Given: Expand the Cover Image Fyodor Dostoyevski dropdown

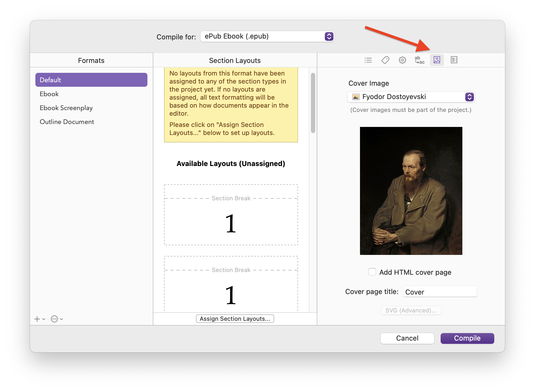Looking at the screenshot, I should click(411, 97).
